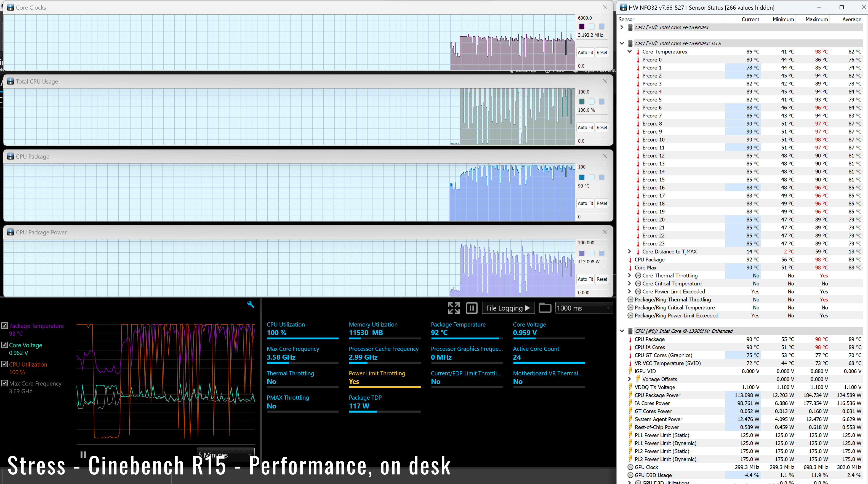Viewport: 868px width, 484px height.
Task: Pause monitoring with the pause icon
Action: 472,308
